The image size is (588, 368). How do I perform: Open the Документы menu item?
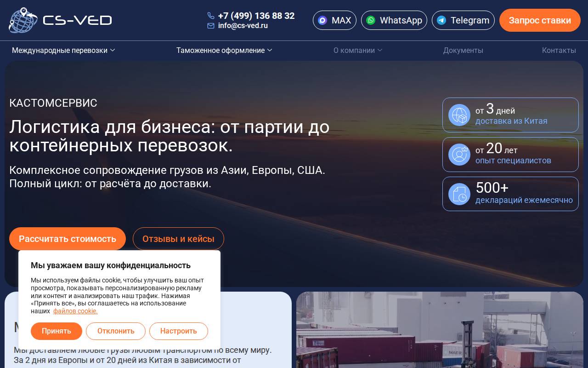(463, 50)
